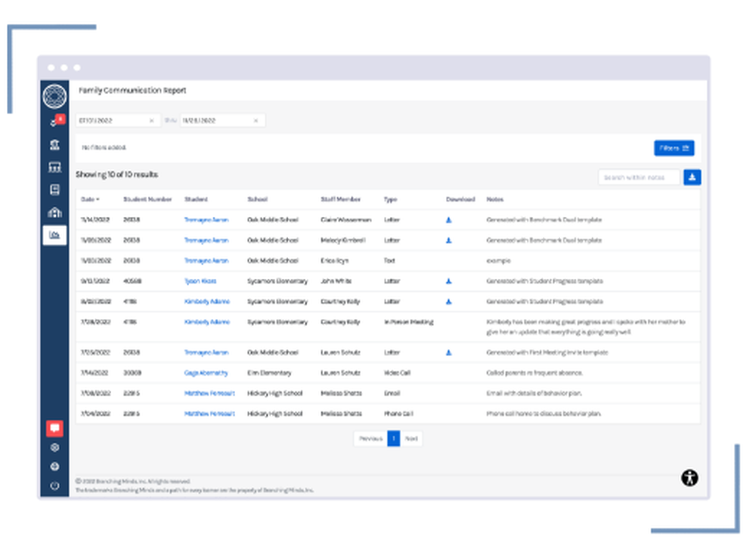This screenshot has height=554, width=756.
Task: Click the Student Number column header
Action: pyautogui.click(x=147, y=199)
